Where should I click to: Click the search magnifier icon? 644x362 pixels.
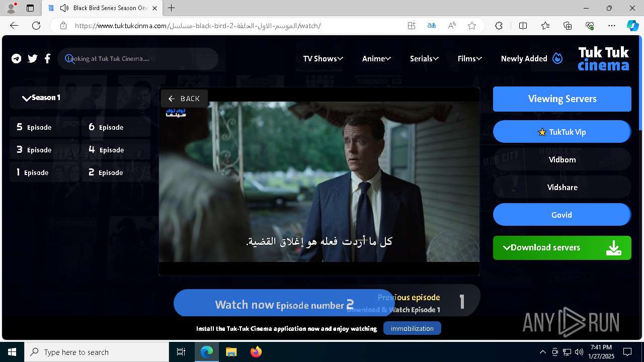70,59
